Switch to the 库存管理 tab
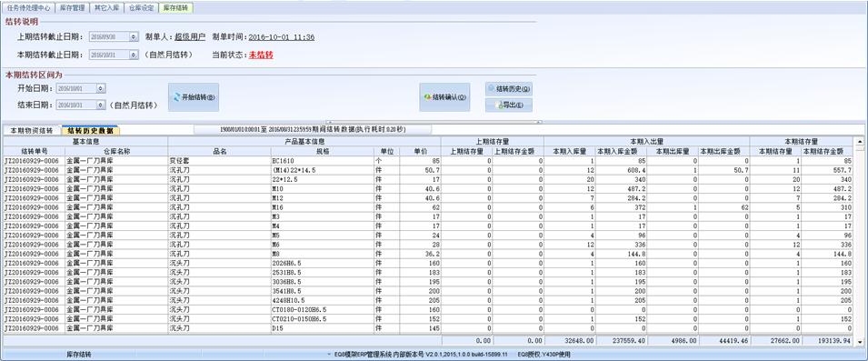The width and height of the screenshot is (868, 361). point(72,8)
